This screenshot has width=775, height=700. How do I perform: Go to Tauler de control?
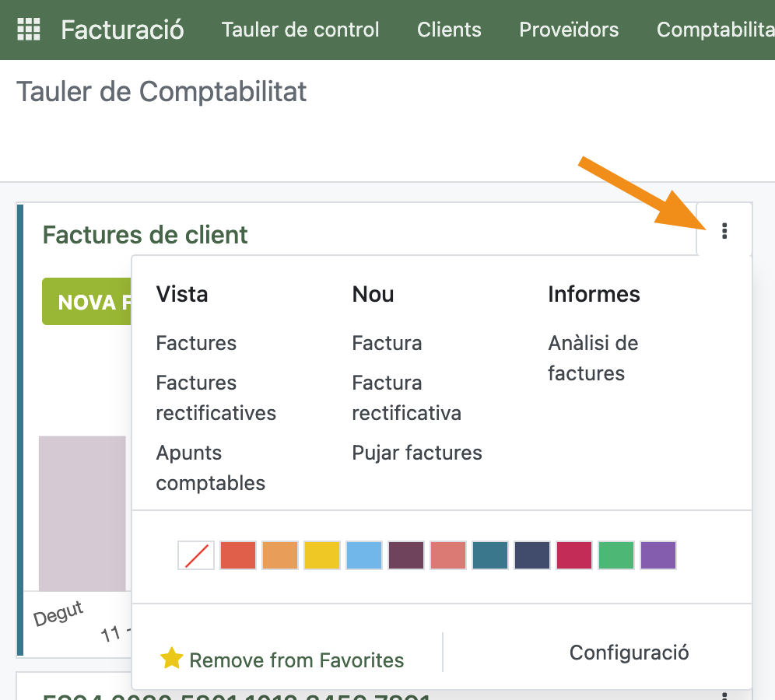pos(300,30)
